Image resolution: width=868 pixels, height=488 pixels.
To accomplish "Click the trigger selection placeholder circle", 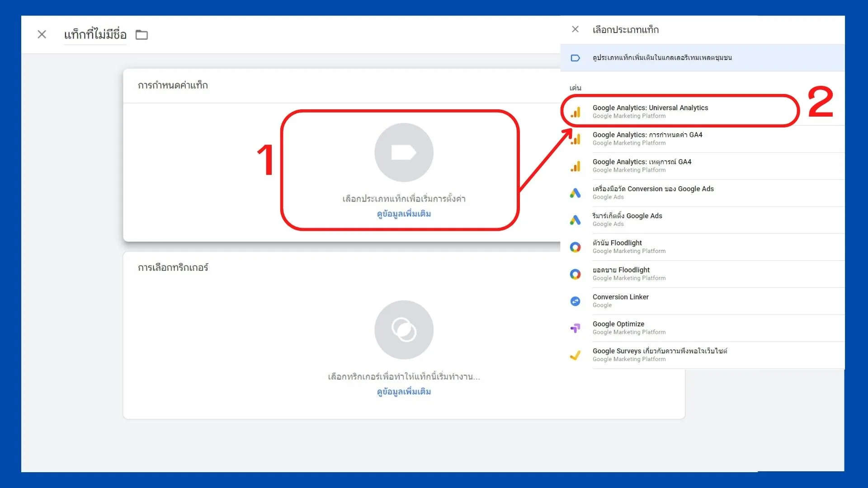I will click(404, 329).
